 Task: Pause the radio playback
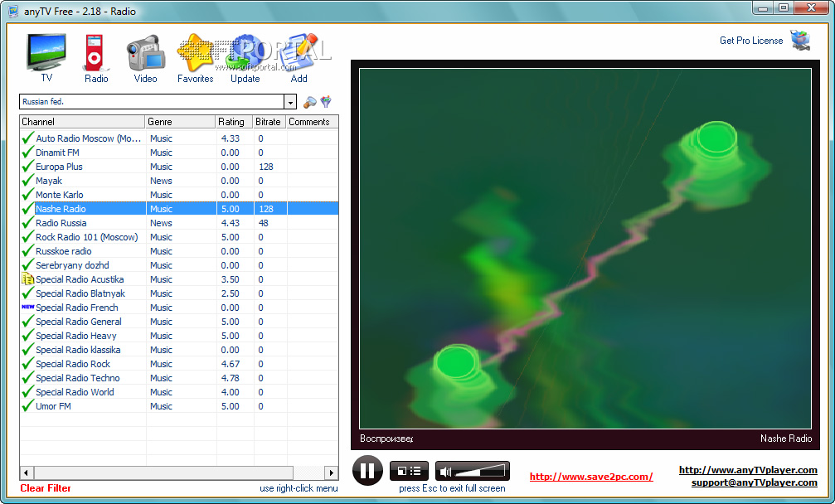click(367, 471)
